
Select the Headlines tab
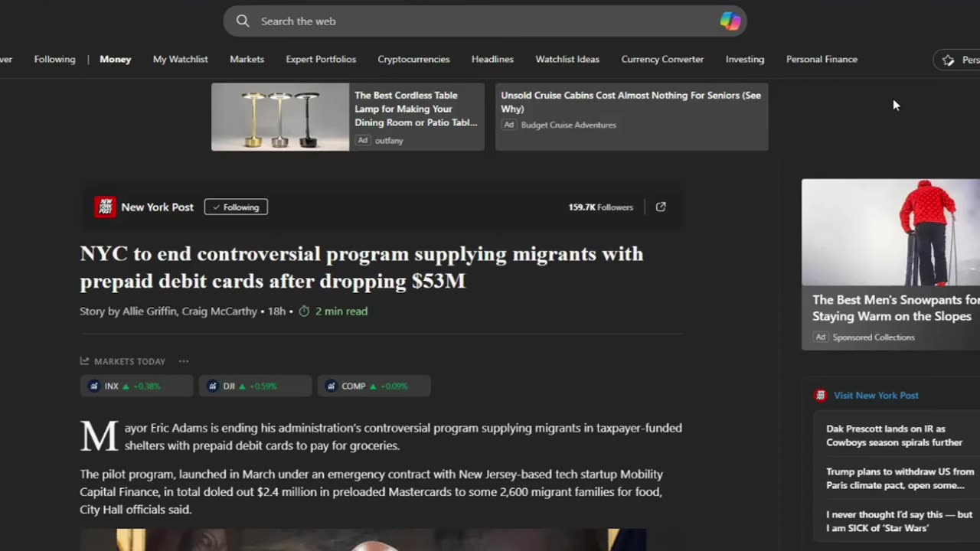click(x=492, y=60)
